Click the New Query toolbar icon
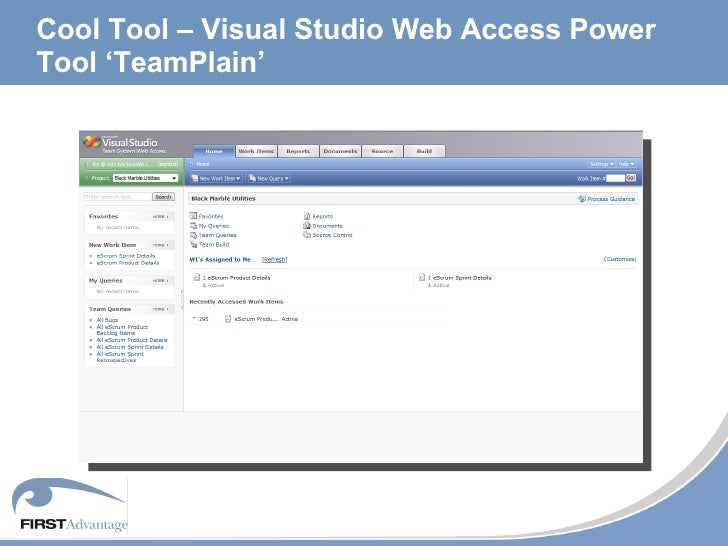 tap(252, 178)
